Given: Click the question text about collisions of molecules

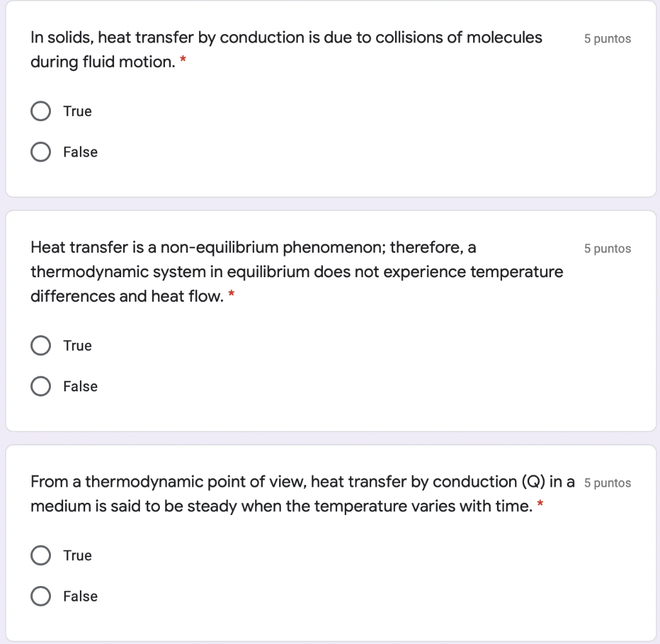Looking at the screenshot, I should (286, 38).
